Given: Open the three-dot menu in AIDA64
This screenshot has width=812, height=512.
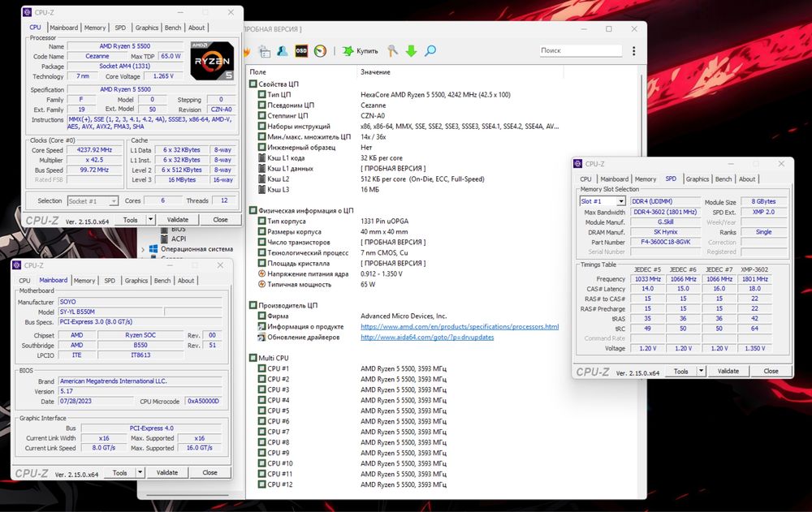Looking at the screenshot, I should (633, 51).
